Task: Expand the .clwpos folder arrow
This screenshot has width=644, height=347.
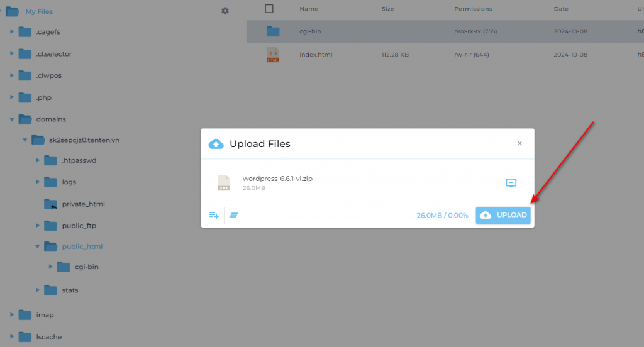Action: point(12,75)
